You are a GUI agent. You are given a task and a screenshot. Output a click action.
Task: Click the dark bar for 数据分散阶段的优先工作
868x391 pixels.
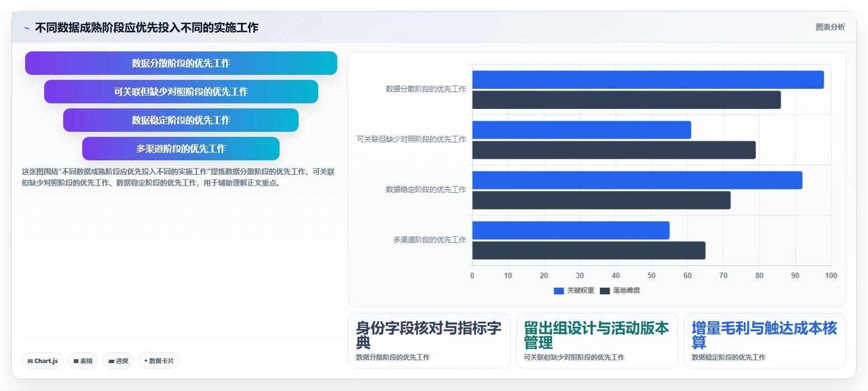626,100
